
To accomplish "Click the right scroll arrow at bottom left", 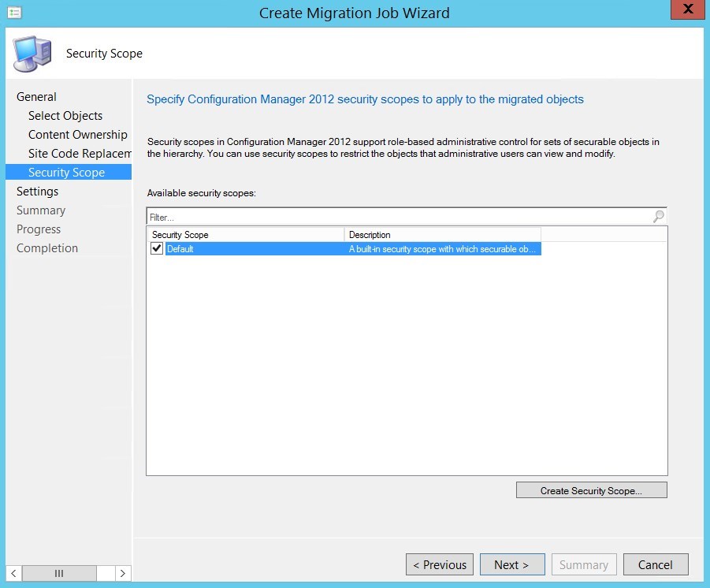I will 123,573.
